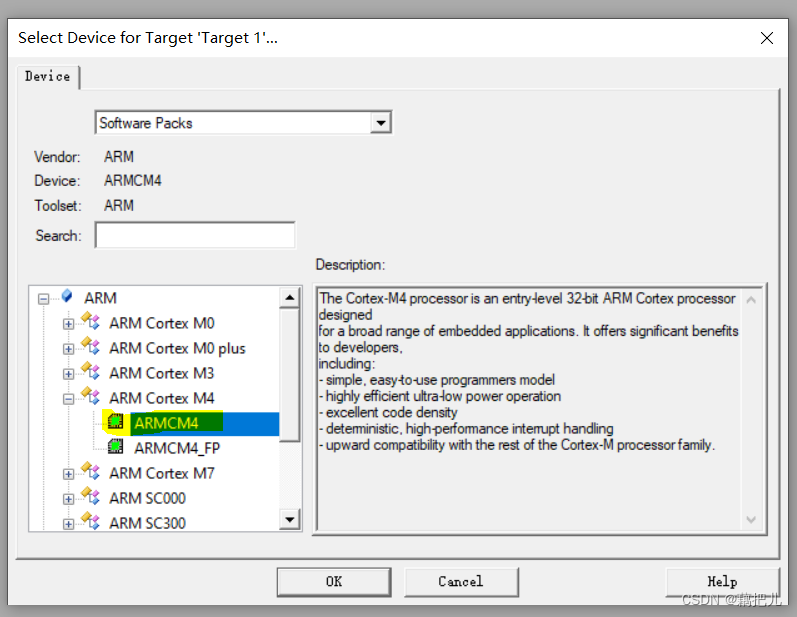Expand the ARM Cortex M0 plus node
Screen dimensions: 797x617
pyautogui.click(x=68, y=349)
